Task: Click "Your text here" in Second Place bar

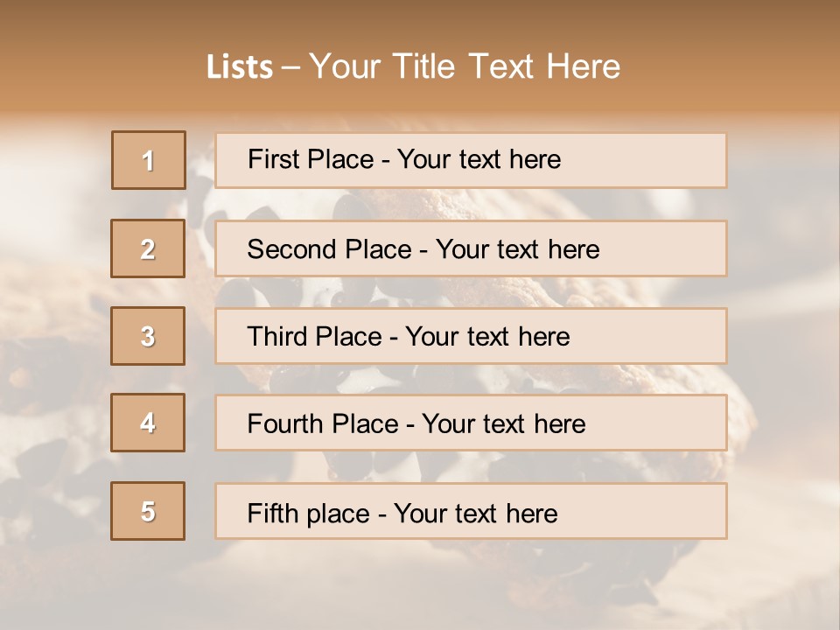Action: [517, 249]
